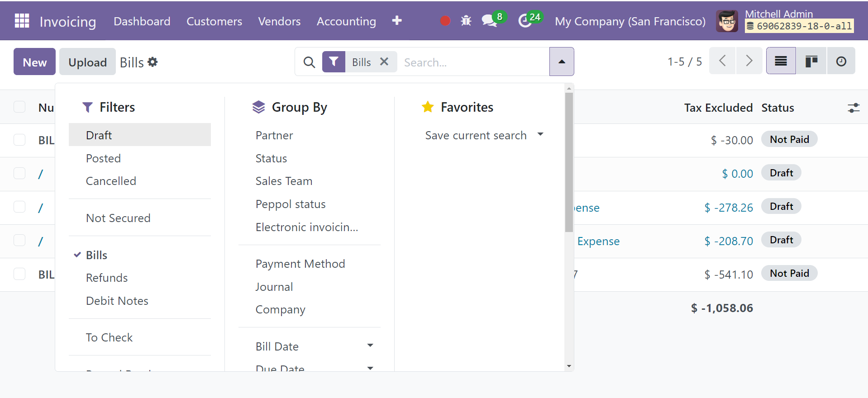Group by Journal
868x398 pixels.
tap(310, 287)
